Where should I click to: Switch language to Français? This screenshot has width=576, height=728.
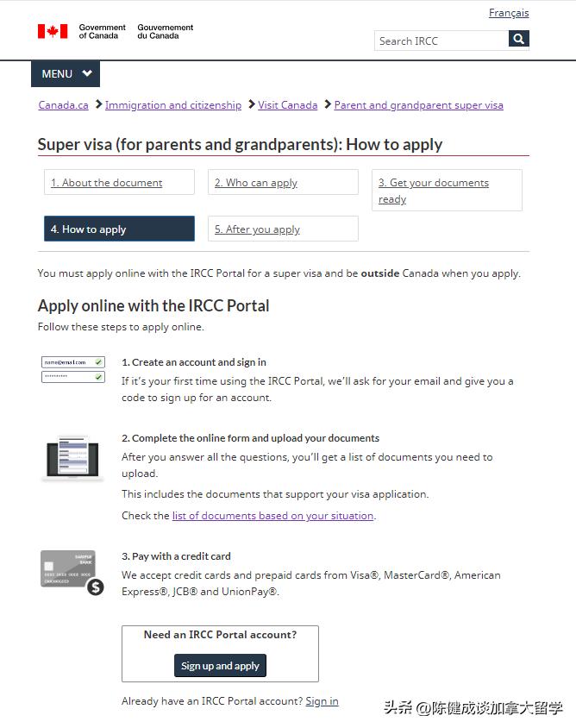(509, 13)
